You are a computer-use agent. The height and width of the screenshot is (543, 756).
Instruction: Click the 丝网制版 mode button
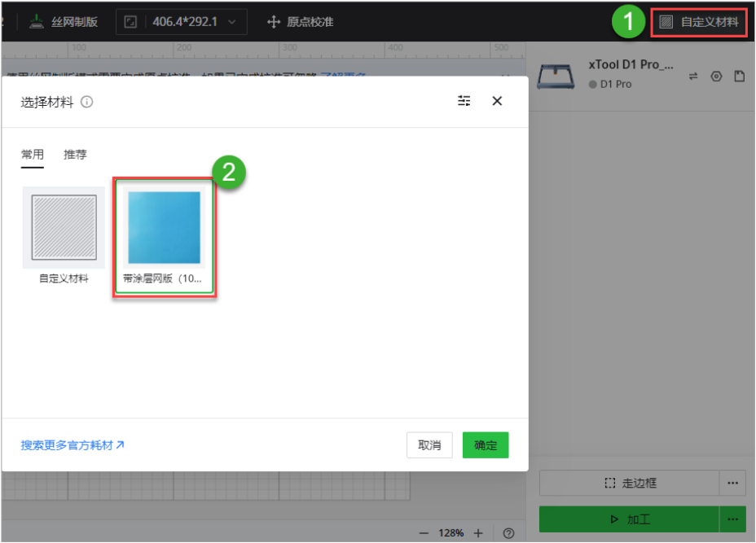64,22
